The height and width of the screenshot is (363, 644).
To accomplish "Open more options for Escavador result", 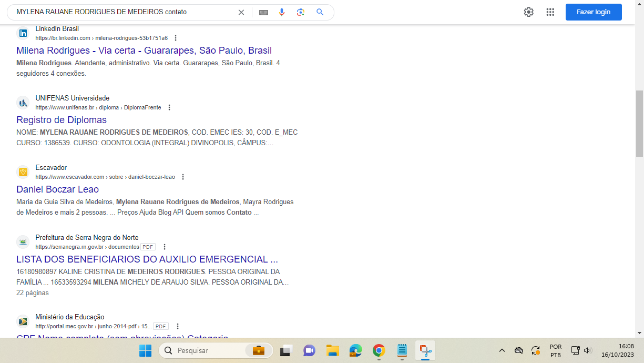I will [183, 177].
